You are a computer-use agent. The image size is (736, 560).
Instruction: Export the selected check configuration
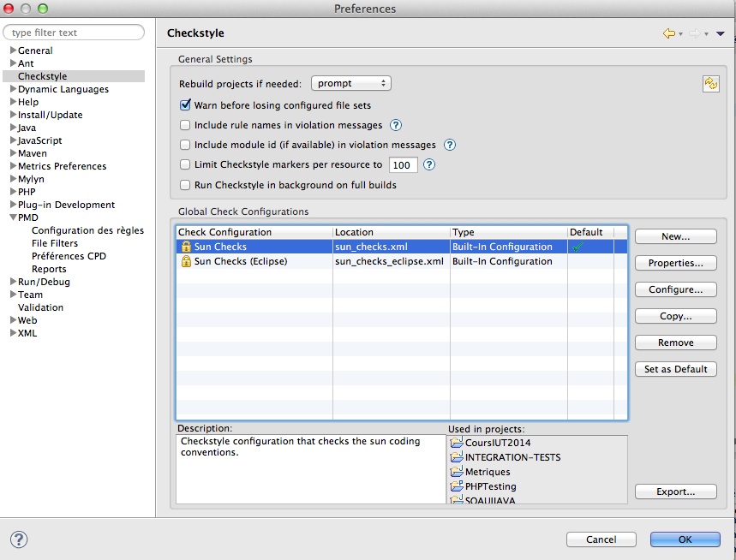pos(675,491)
